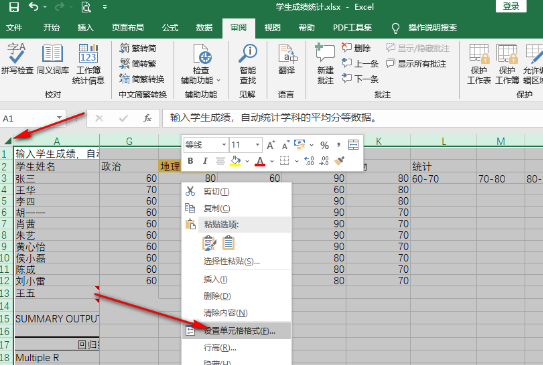The height and width of the screenshot is (365, 543).
Task: Show workbook statistics (工作簿统计信息)
Action: pos(88,64)
